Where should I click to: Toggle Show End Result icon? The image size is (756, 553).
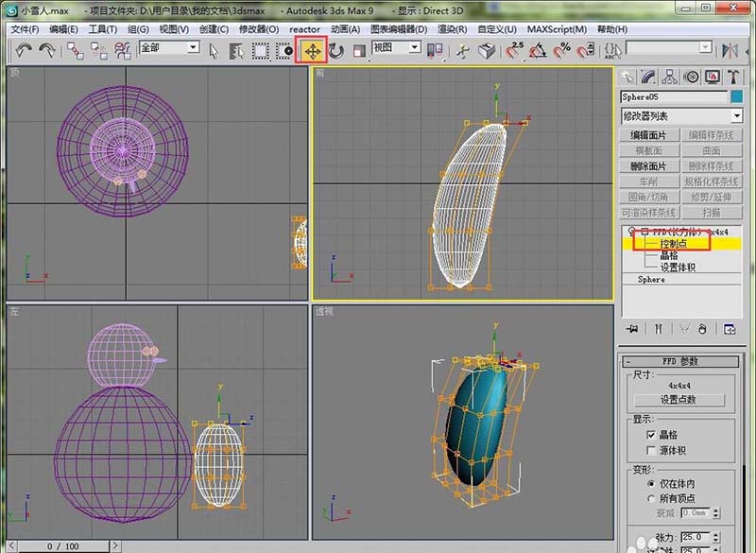[x=658, y=329]
